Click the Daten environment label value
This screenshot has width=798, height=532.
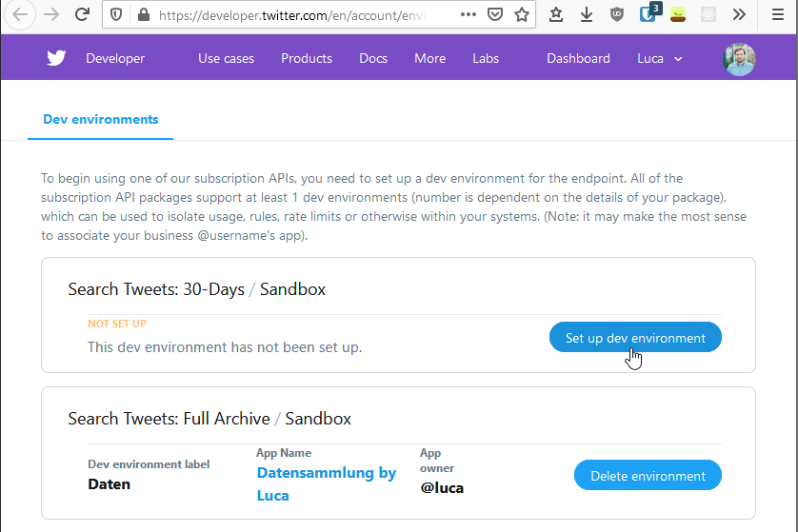[x=109, y=483]
